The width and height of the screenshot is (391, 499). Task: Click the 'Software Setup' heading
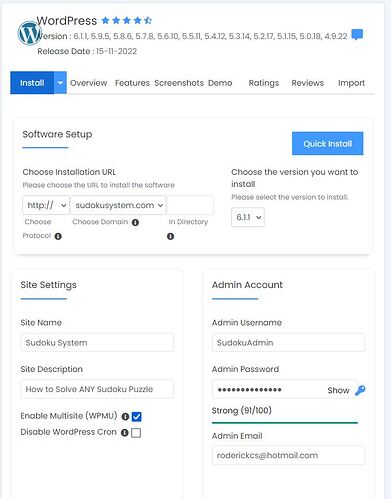[x=57, y=134]
